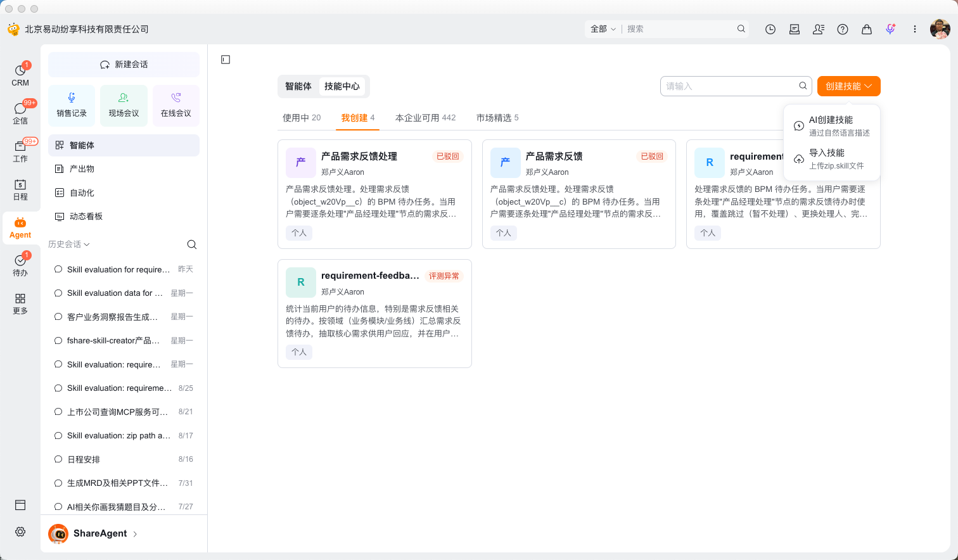Collapse the conversation side panel
Viewport: 958px width, 560px height.
click(226, 60)
